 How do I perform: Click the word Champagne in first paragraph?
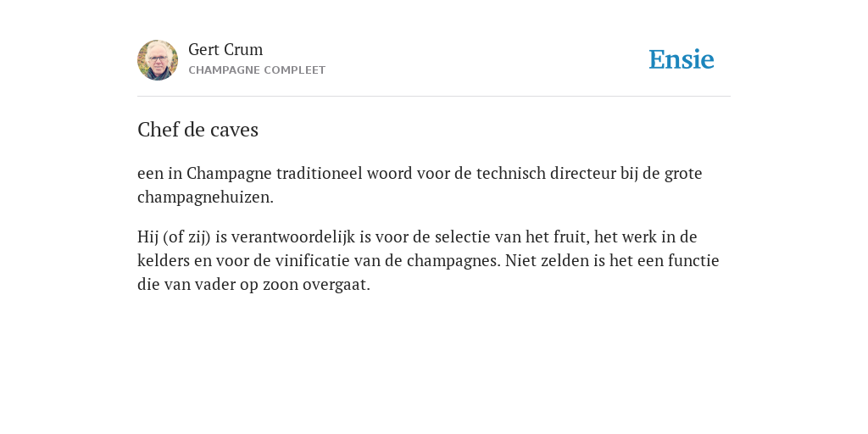[x=229, y=174]
